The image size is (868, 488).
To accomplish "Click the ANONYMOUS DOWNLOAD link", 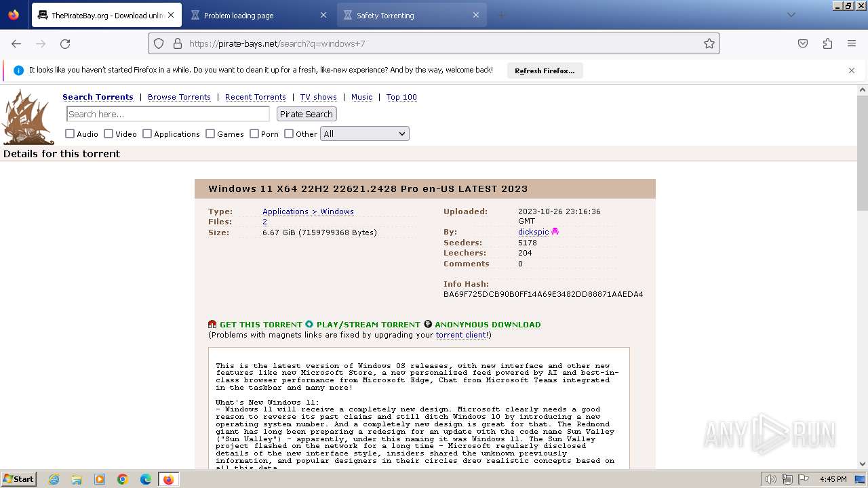I will [488, 325].
